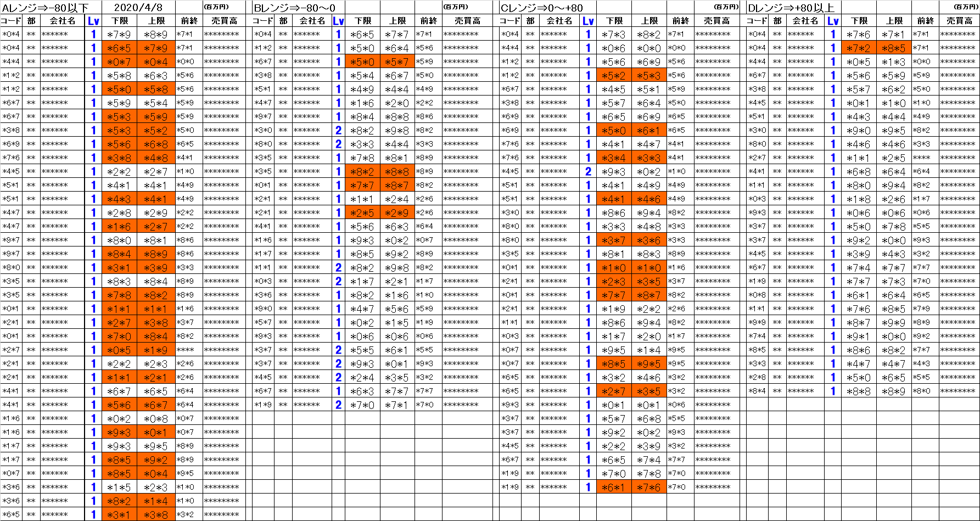Select the 下限 header in the Bレンジ table

(x=362, y=21)
